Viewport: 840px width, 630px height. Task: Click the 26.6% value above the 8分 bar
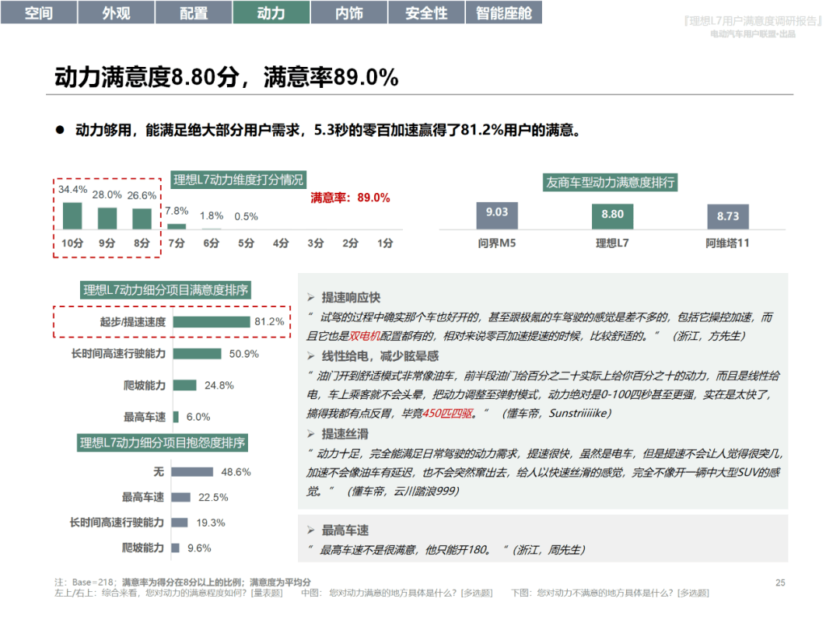tap(142, 195)
